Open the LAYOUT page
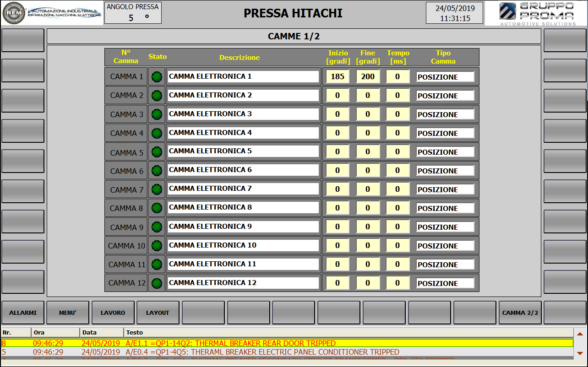This screenshot has height=367, width=588. point(158,313)
